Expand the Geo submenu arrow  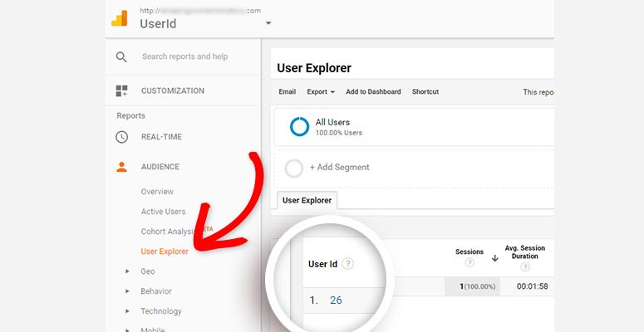click(127, 271)
